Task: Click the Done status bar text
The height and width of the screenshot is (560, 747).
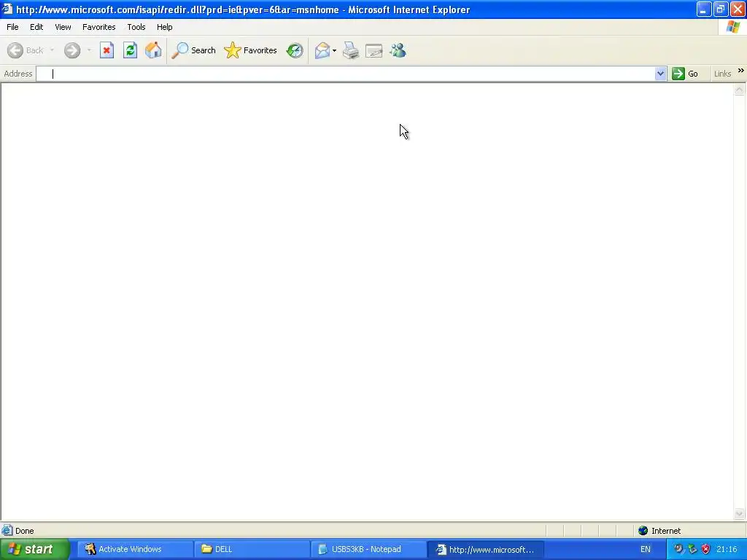Action: [x=25, y=531]
